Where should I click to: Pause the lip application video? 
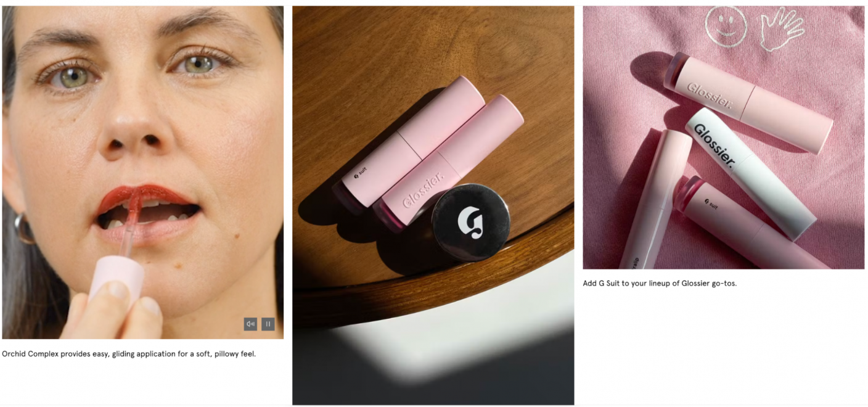[x=268, y=324]
